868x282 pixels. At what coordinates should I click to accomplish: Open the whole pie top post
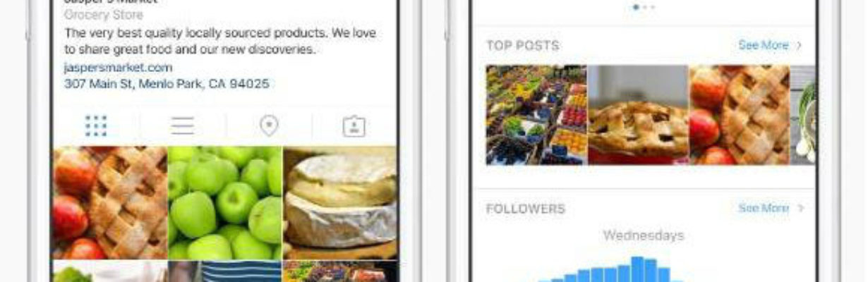coord(638,115)
